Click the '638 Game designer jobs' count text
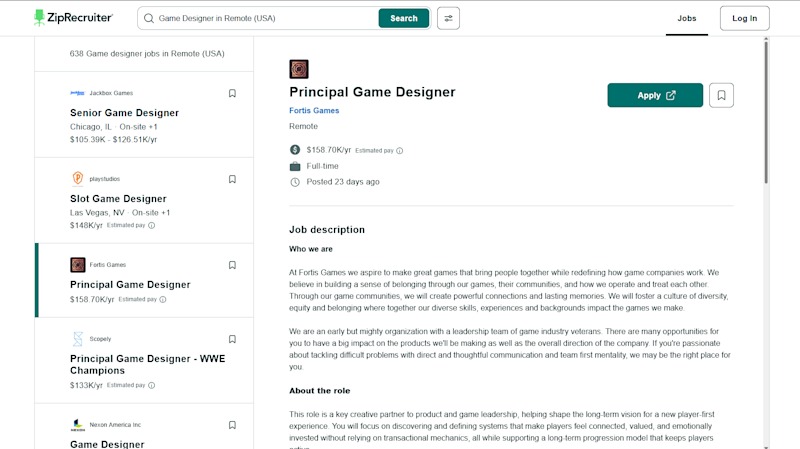 point(147,54)
